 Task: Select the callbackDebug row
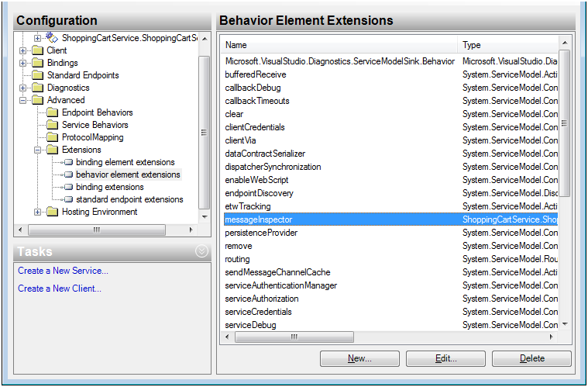390,88
